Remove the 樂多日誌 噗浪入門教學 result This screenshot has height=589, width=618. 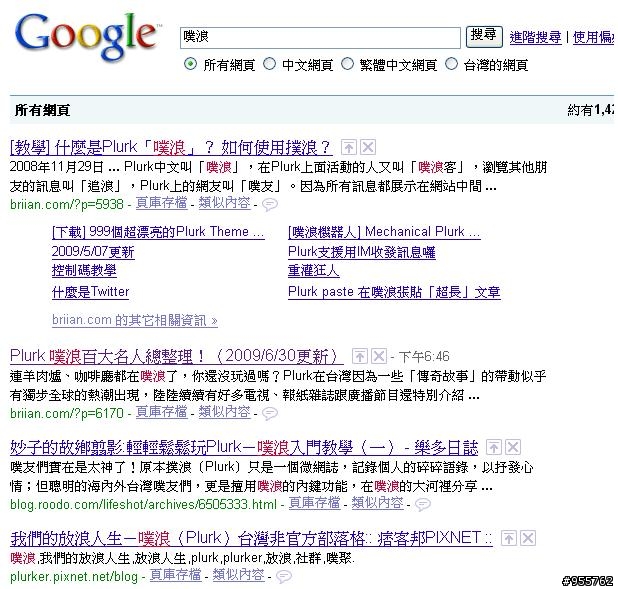click(513, 447)
